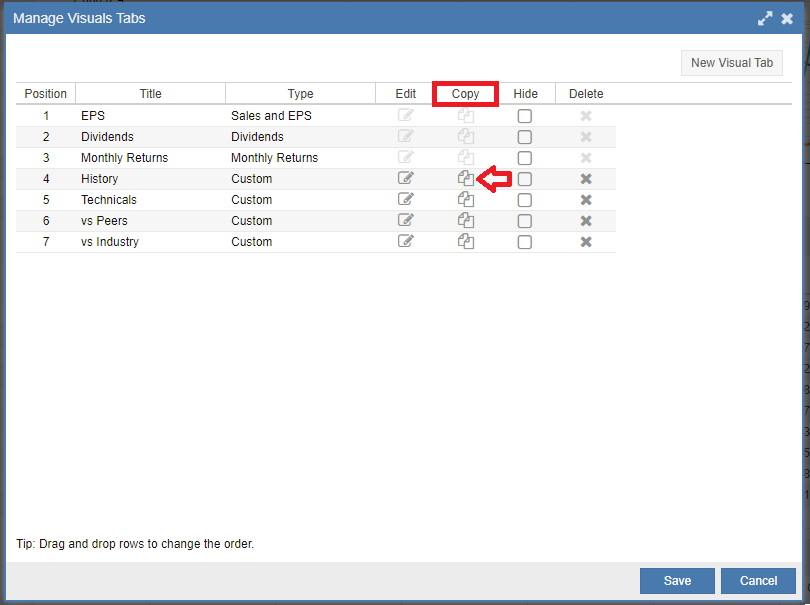Delete the History visual tab
Image resolution: width=810 pixels, height=605 pixels.
tap(586, 179)
